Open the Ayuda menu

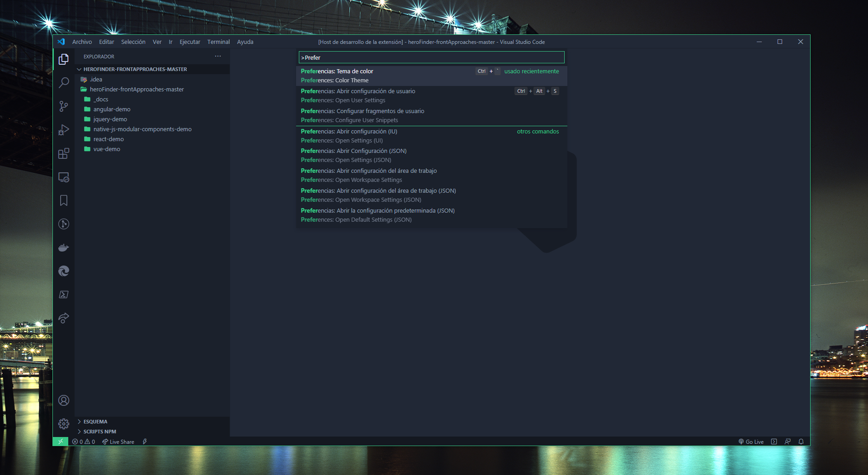(245, 42)
